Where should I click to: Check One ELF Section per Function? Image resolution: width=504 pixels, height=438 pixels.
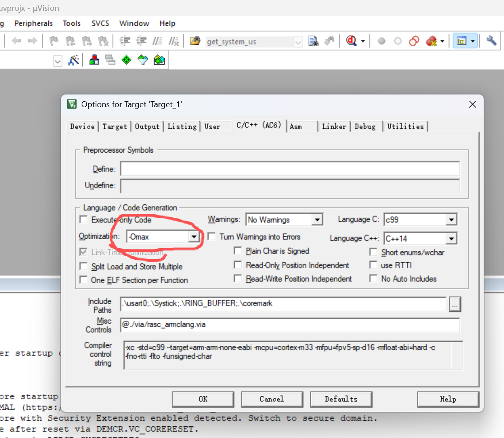(x=84, y=280)
